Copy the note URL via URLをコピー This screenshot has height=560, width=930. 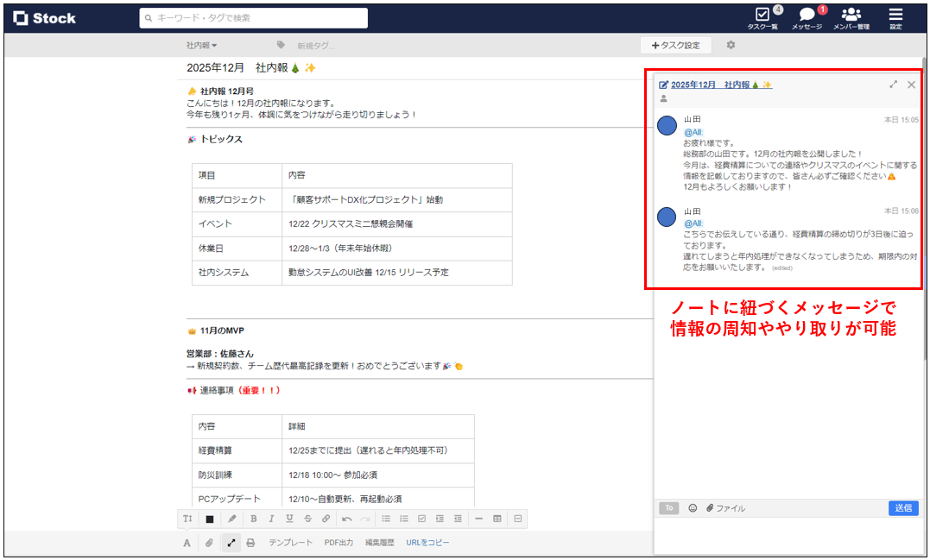click(428, 542)
